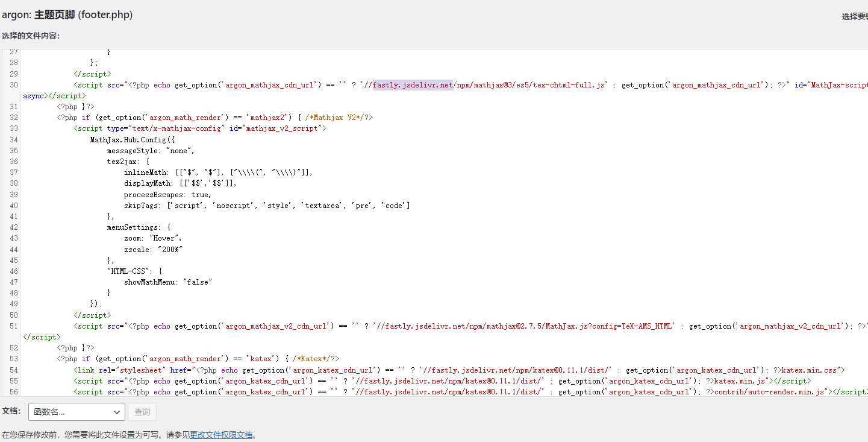
Task: Open the 更改文件权限文档 link
Action: [221, 435]
